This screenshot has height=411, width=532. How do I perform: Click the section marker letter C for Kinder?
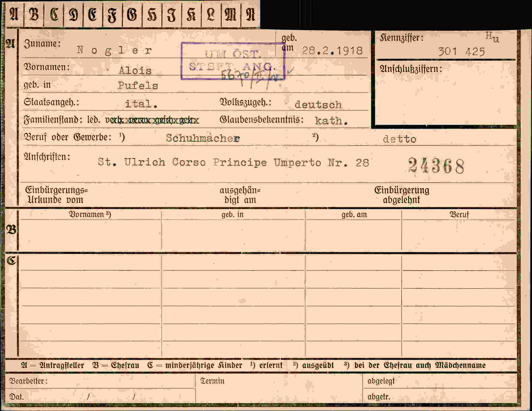coord(11,261)
